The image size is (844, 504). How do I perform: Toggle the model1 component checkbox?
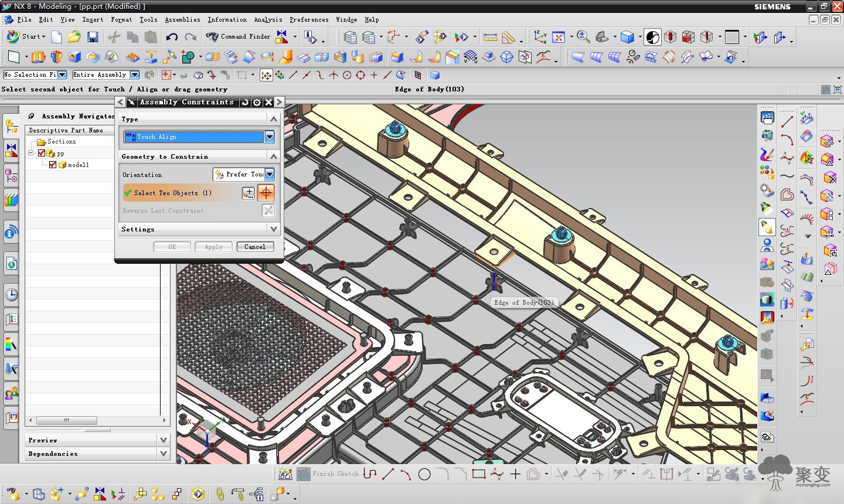click(x=53, y=165)
